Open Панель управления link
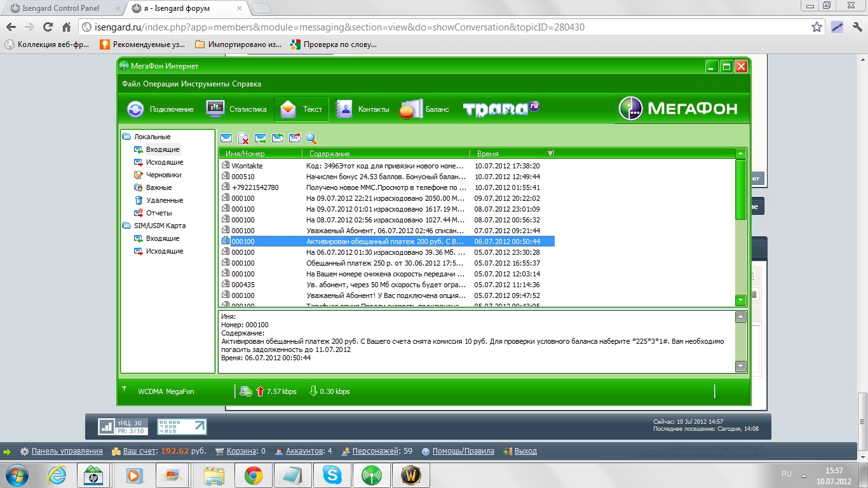The height and width of the screenshot is (488, 868). point(67,451)
